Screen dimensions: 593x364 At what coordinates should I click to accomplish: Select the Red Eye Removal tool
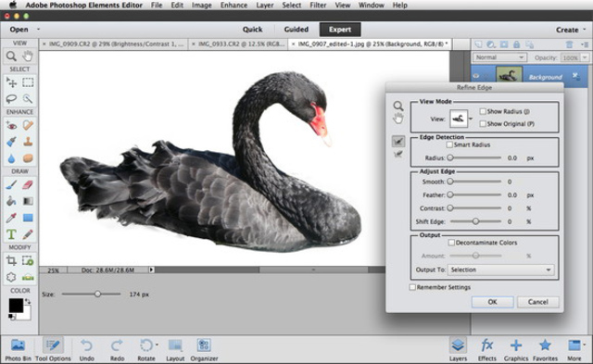coord(11,125)
